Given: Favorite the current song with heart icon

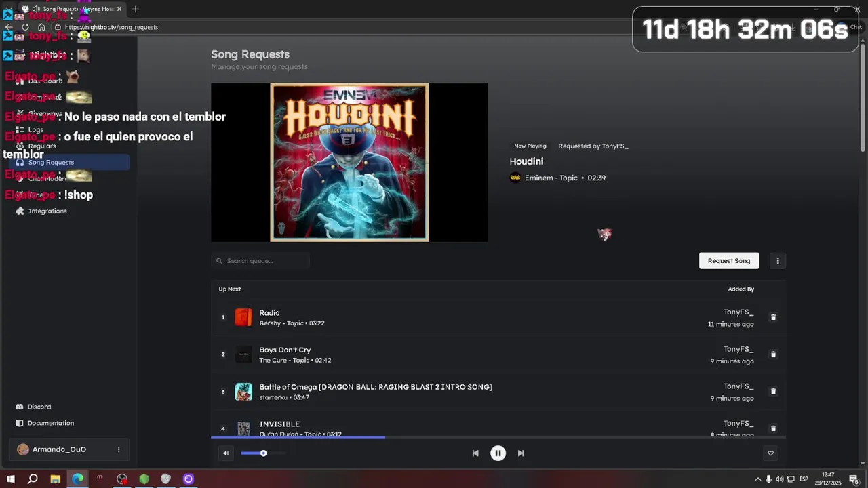Looking at the screenshot, I should coord(770,453).
